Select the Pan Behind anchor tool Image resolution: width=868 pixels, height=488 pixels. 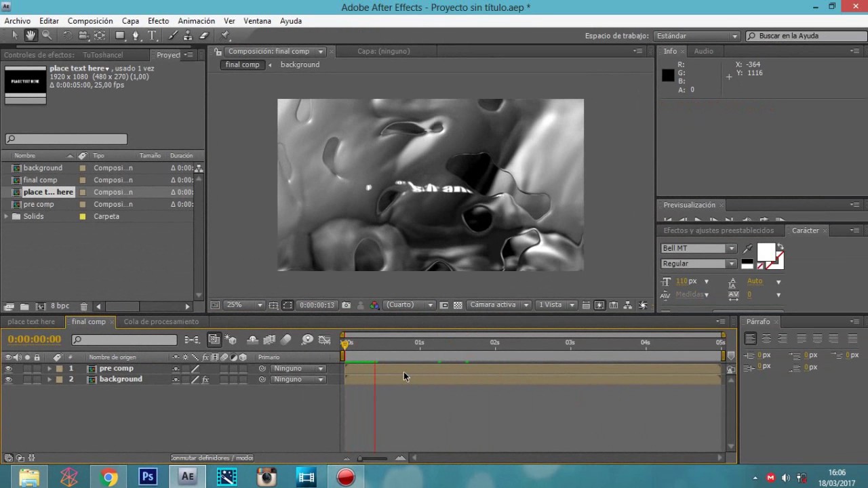click(100, 35)
